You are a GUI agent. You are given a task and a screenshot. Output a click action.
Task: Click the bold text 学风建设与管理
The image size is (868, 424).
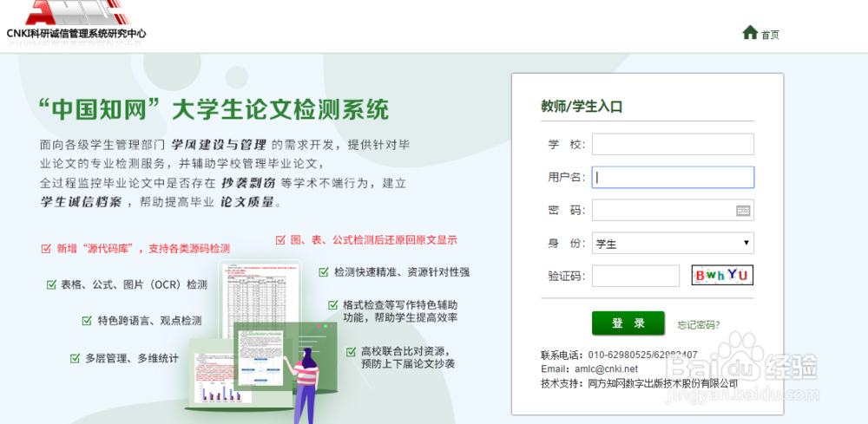click(x=219, y=145)
